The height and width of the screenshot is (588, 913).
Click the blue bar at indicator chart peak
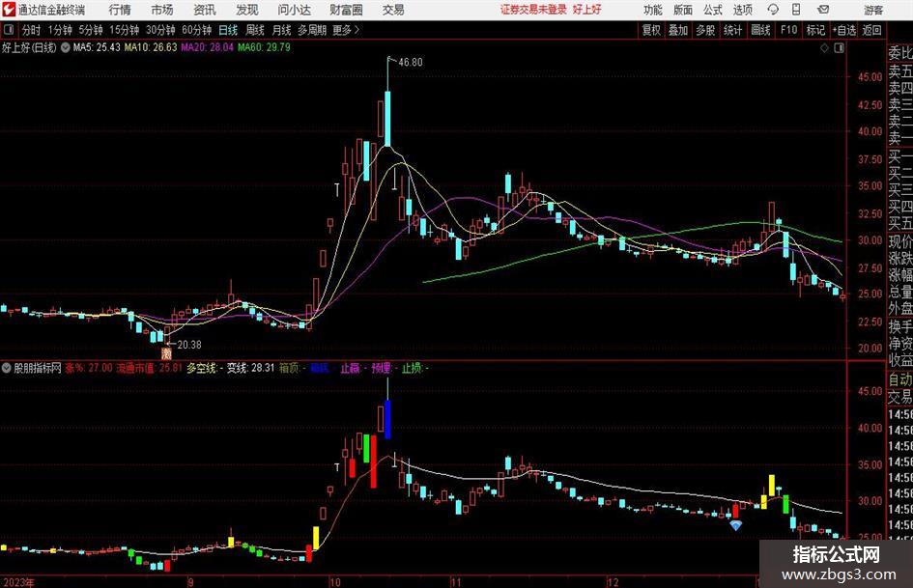pyautogui.click(x=387, y=419)
